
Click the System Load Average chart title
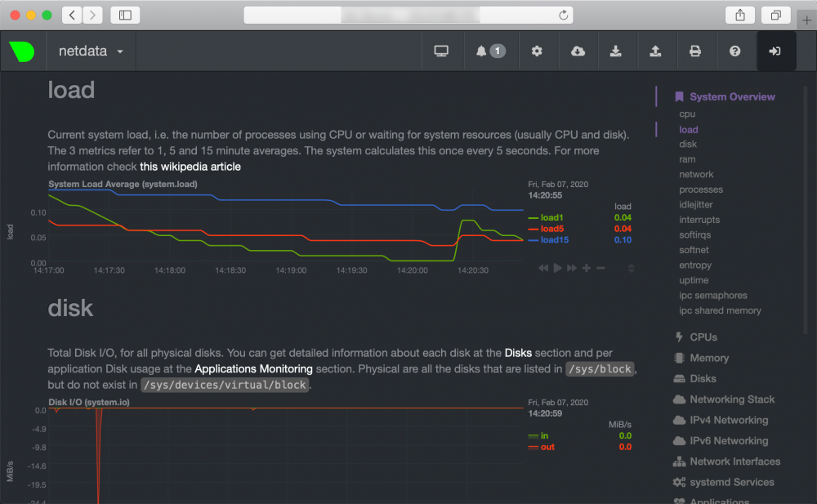pyautogui.click(x=123, y=184)
